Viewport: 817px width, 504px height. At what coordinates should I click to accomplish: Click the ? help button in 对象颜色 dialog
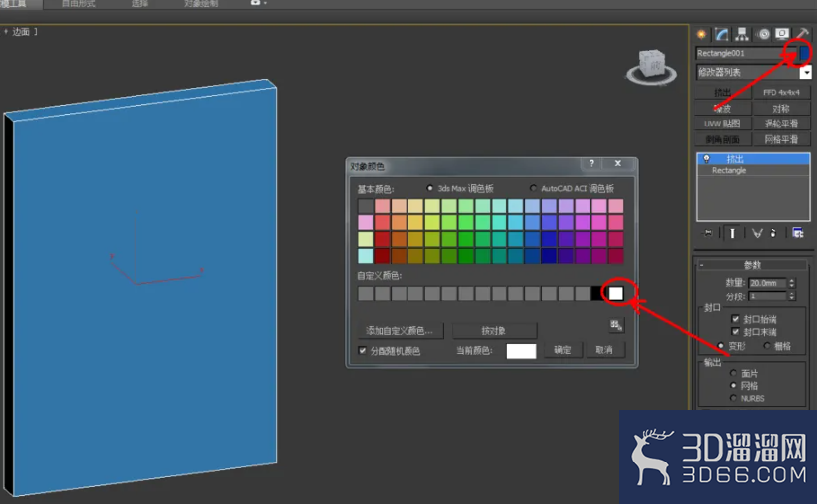tap(591, 163)
